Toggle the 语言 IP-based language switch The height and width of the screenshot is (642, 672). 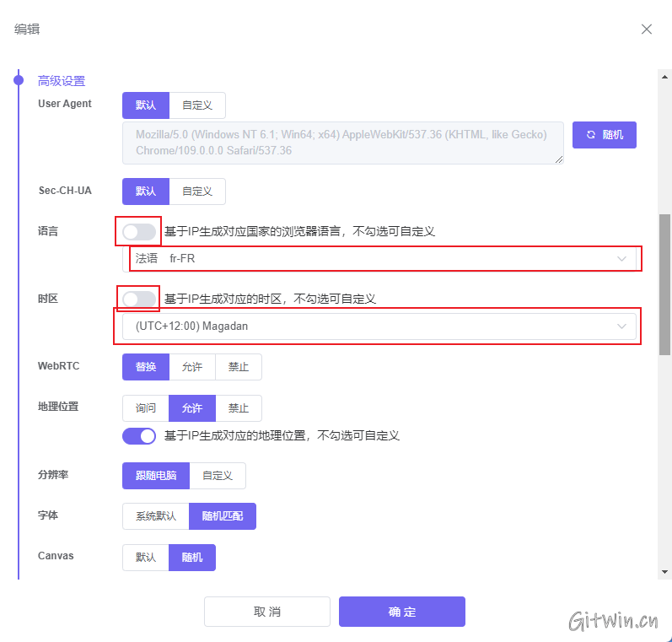[139, 231]
